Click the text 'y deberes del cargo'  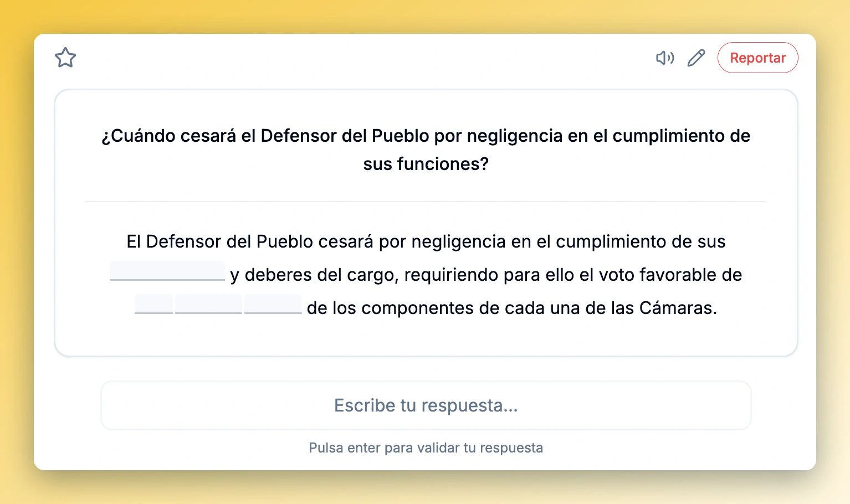[x=314, y=275]
